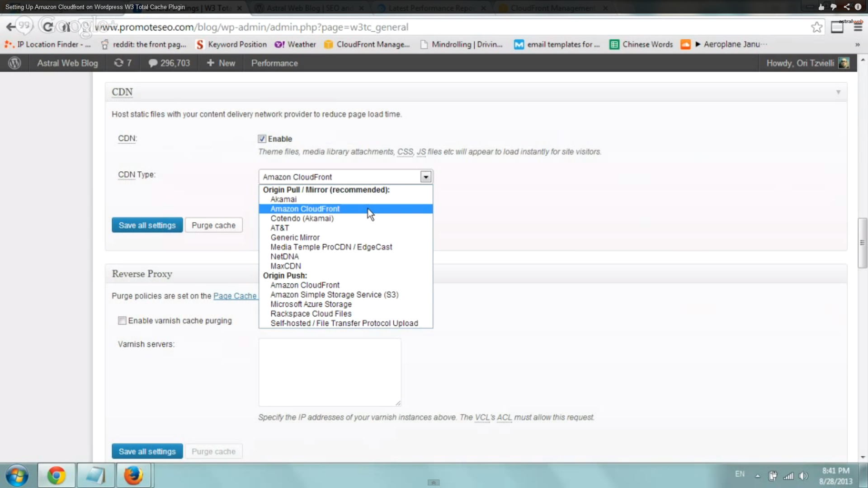Toggle the CDN Type dropdown arrow
The width and height of the screenshot is (868, 488).
426,177
